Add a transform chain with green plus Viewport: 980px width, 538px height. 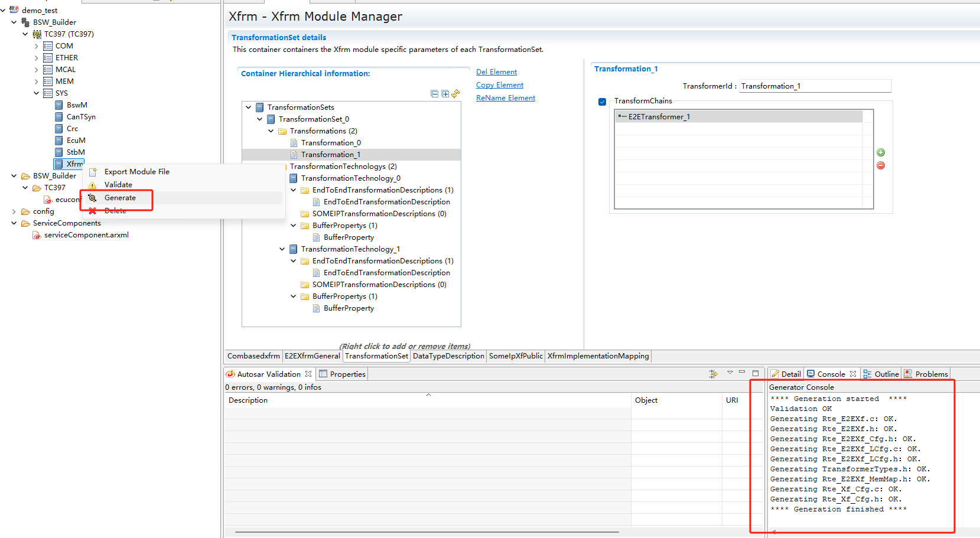tap(881, 152)
